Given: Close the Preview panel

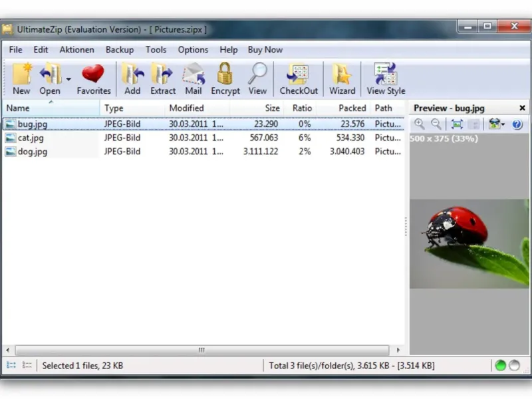Looking at the screenshot, I should (522, 108).
